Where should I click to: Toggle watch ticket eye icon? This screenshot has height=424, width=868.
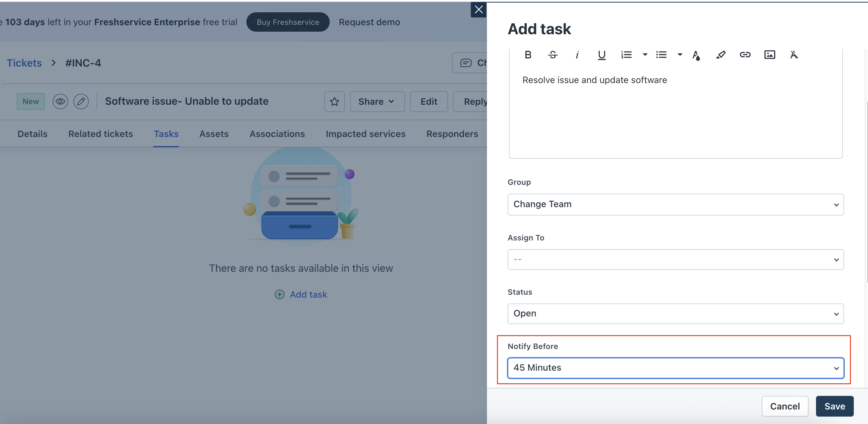(60, 101)
